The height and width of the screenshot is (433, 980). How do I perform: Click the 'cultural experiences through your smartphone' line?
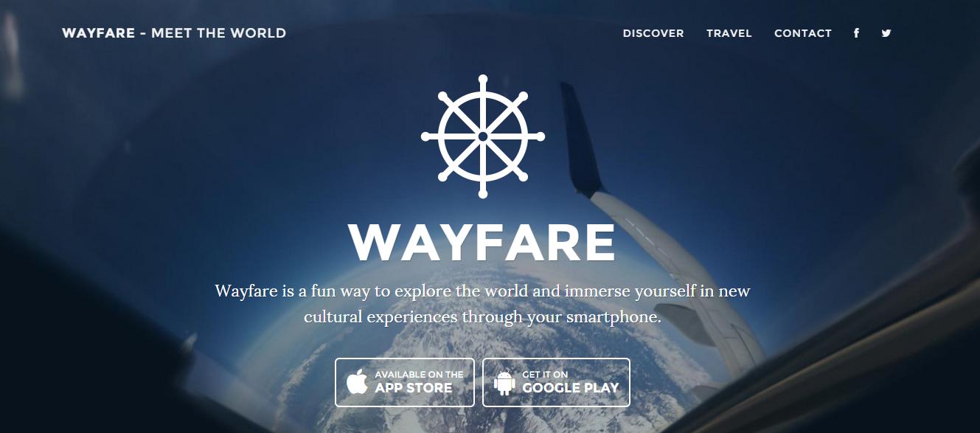[x=483, y=317]
